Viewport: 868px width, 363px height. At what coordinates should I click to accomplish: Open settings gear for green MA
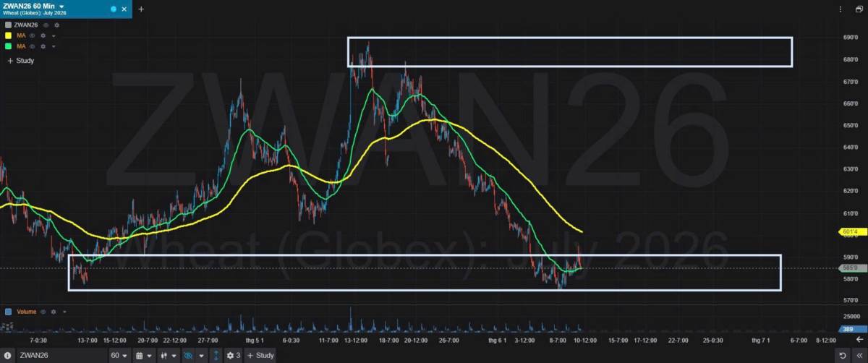tap(43, 46)
